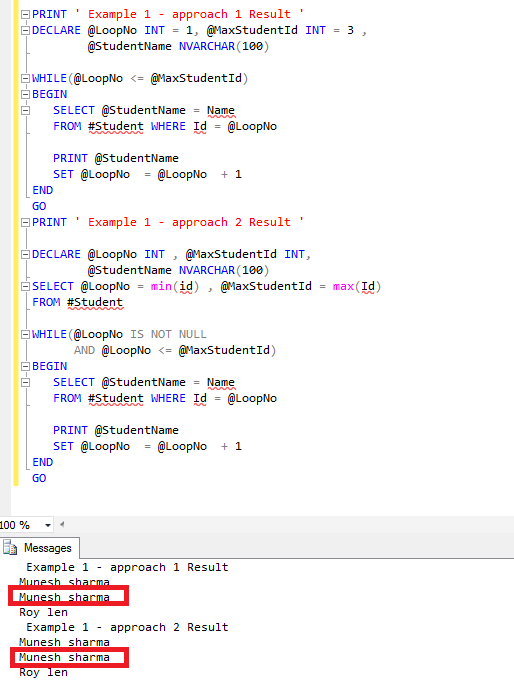Click 'Example 1 - approach 1 Result' output line
Screen dimensions: 514x693
pyautogui.click(x=127, y=567)
